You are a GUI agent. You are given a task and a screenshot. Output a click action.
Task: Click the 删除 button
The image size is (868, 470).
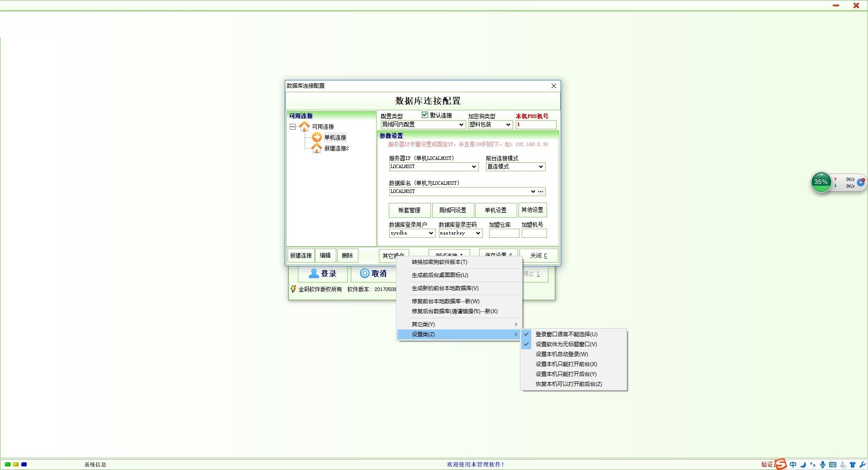348,255
